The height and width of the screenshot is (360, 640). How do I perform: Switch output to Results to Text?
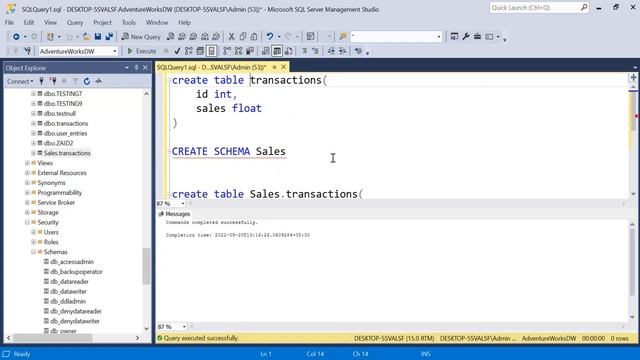pyautogui.click(x=266, y=51)
